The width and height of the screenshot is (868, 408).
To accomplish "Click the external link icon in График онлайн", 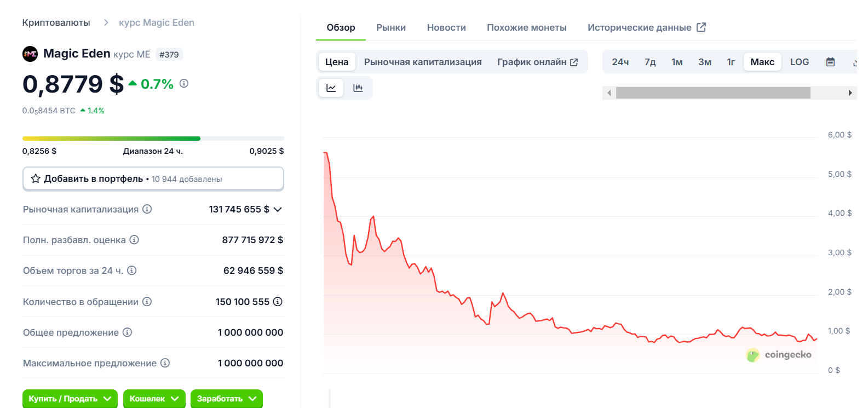I will [x=574, y=62].
